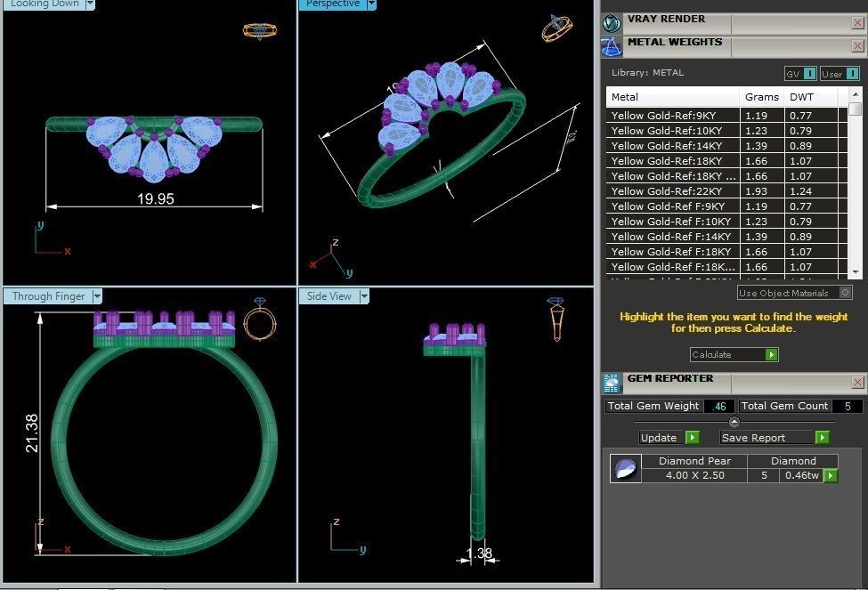Click Save Report button
Screen dimensions: 868x590
[774, 438]
